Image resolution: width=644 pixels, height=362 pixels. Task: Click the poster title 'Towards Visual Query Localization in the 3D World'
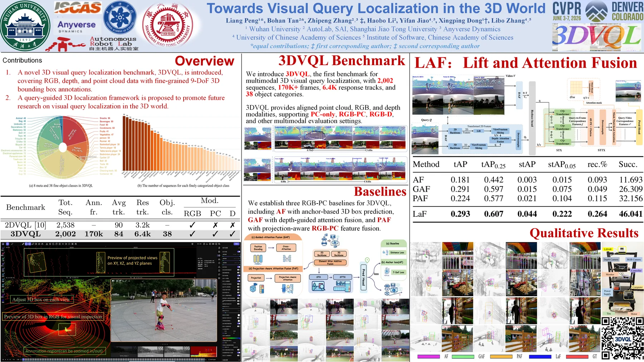[376, 9]
